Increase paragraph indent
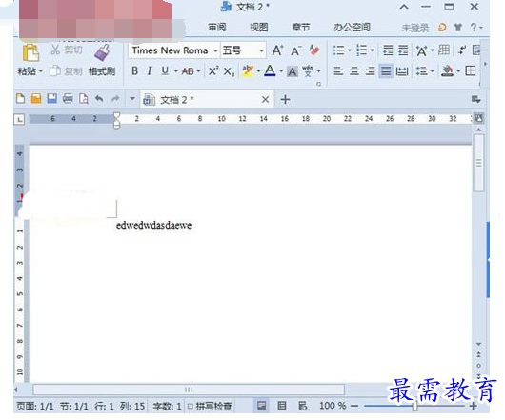Viewport: 505px width, 420px height. (403, 50)
